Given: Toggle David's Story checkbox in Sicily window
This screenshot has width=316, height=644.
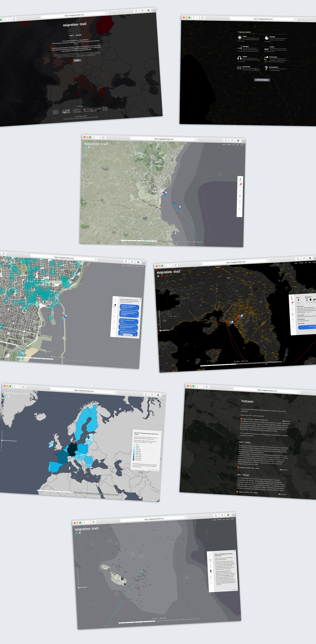Looking at the screenshot, I should point(83,202).
